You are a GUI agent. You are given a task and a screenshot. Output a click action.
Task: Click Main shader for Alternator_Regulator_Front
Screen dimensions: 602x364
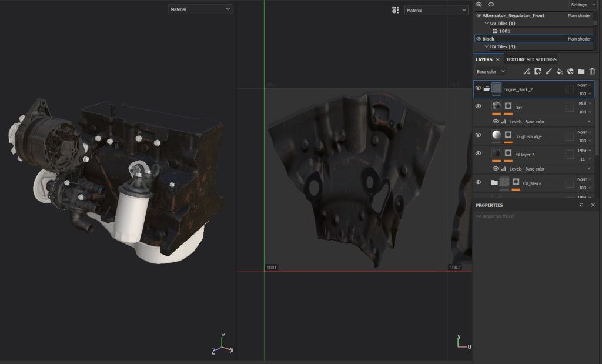(579, 16)
